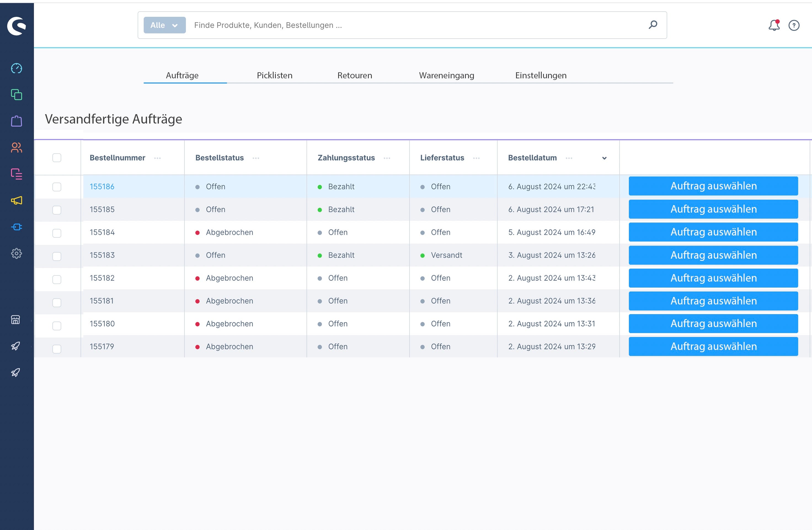Open Bestellnummer column options dots
The image size is (812, 530).
(157, 158)
